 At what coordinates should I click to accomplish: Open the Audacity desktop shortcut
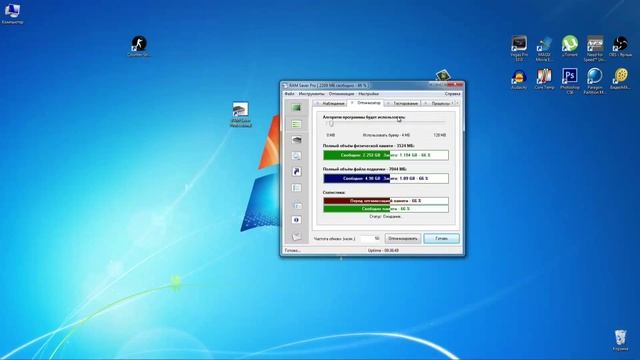coord(519,79)
